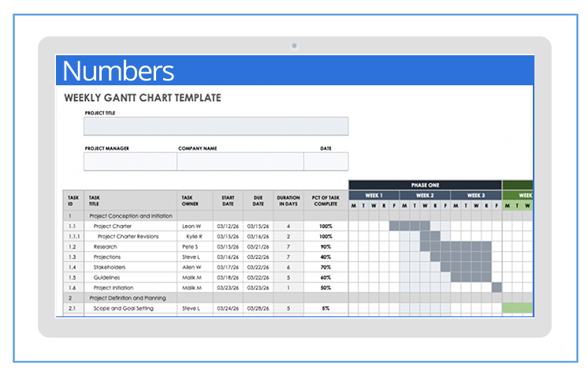Click the Project Manager input box
This screenshot has height=378, width=588.
tap(130, 162)
